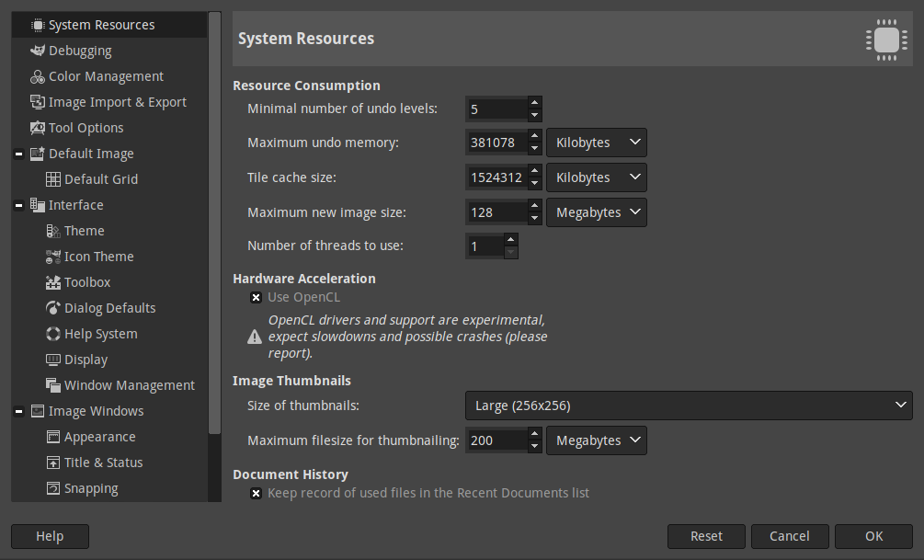Click OK to confirm preferences
924x560 pixels.
873,536
